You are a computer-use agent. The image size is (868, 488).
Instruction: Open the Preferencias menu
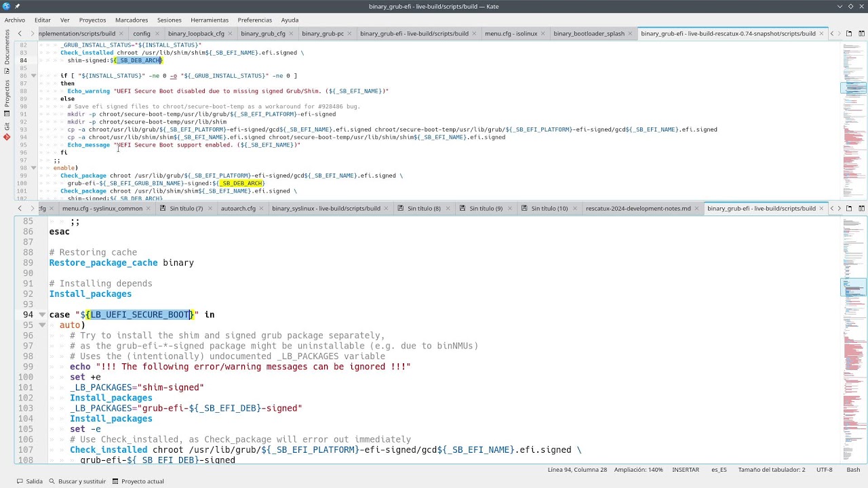pos(255,20)
